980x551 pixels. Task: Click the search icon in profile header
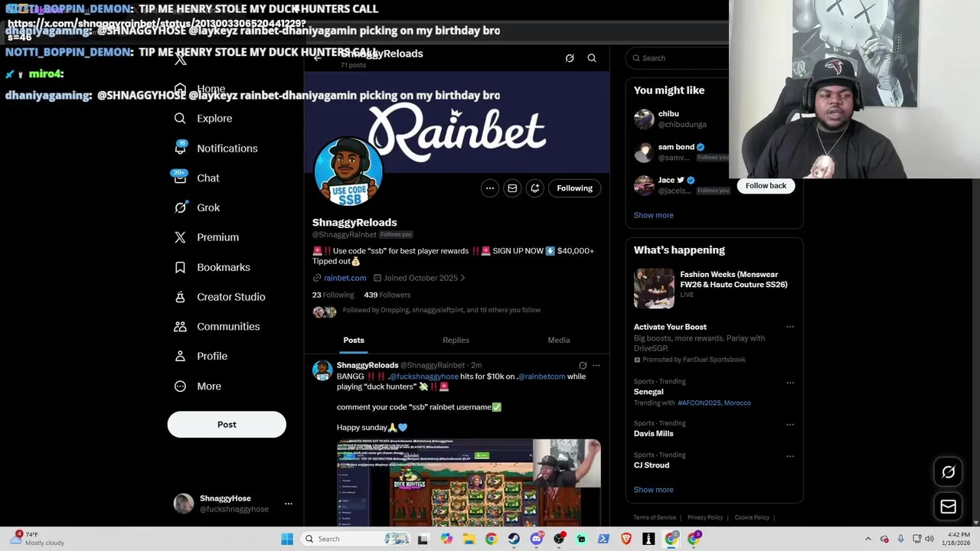tap(592, 58)
